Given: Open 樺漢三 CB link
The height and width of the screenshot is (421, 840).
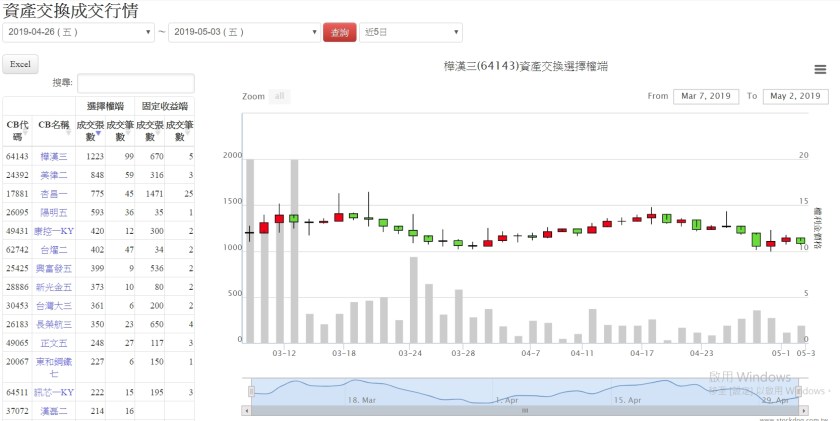Looking at the screenshot, I should (54, 156).
